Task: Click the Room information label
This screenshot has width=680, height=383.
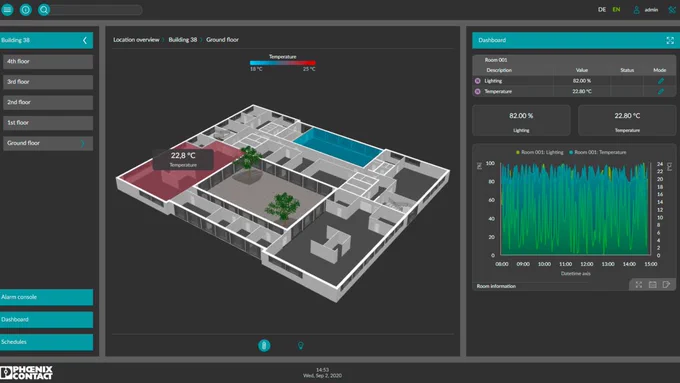Action: pyautogui.click(x=496, y=286)
